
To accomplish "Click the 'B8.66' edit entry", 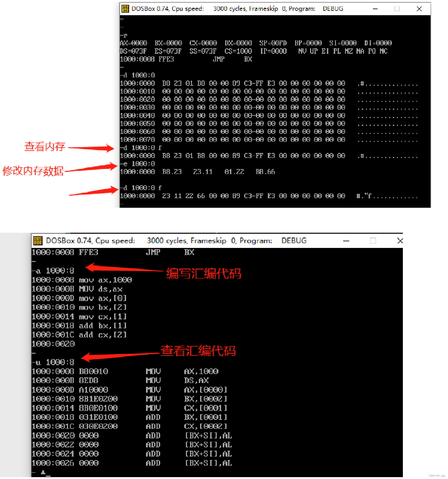I will pos(265,172).
